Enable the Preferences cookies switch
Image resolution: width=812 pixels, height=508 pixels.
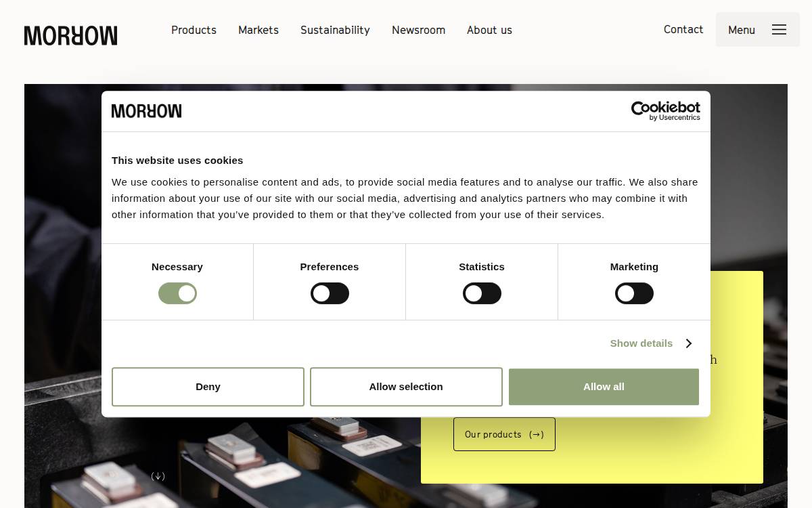[x=330, y=293]
